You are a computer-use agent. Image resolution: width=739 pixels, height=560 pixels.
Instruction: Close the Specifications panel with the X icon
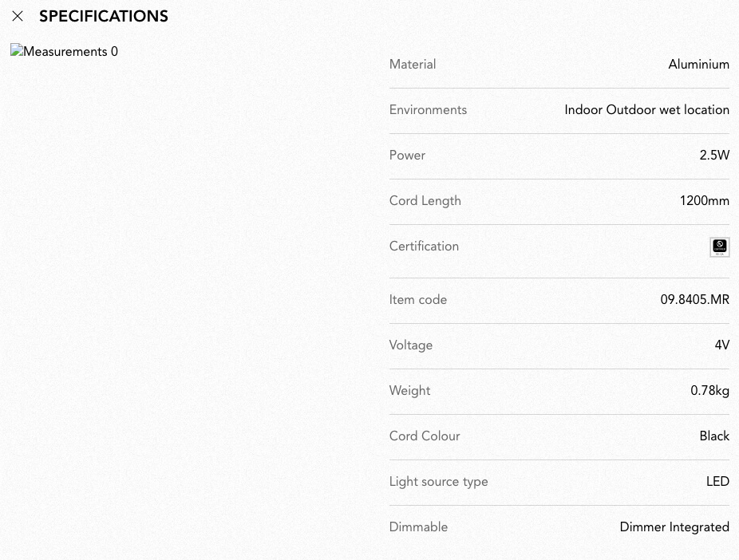(18, 17)
